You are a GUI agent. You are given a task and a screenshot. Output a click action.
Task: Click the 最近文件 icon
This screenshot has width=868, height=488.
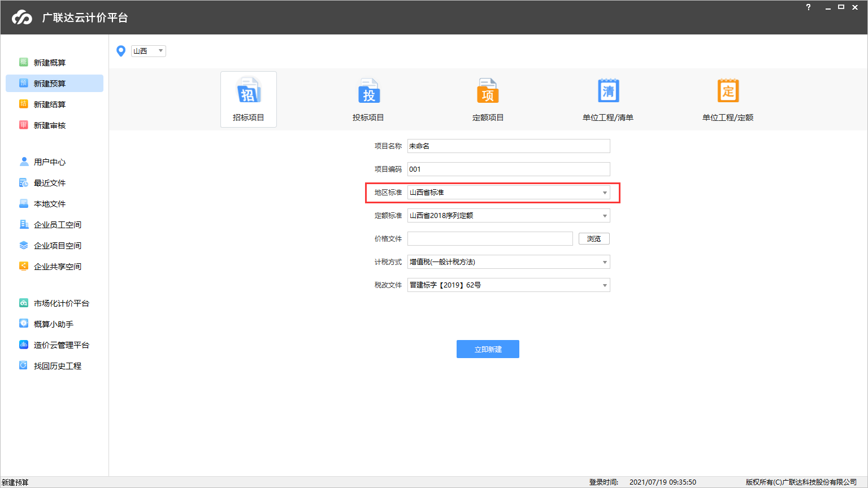pos(24,182)
